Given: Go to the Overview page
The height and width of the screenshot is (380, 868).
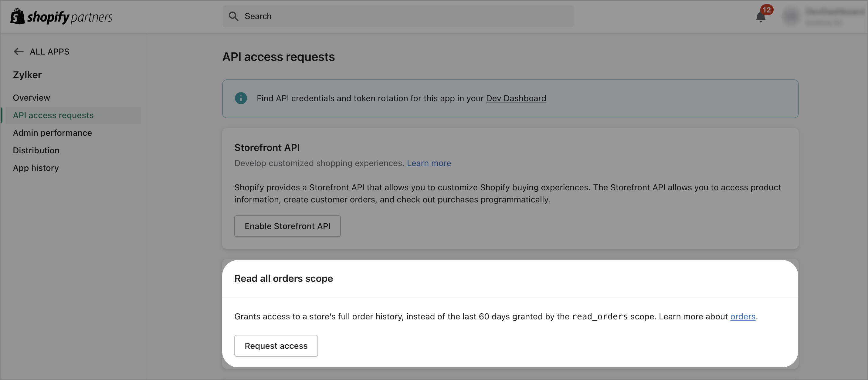Looking at the screenshot, I should 31,98.
